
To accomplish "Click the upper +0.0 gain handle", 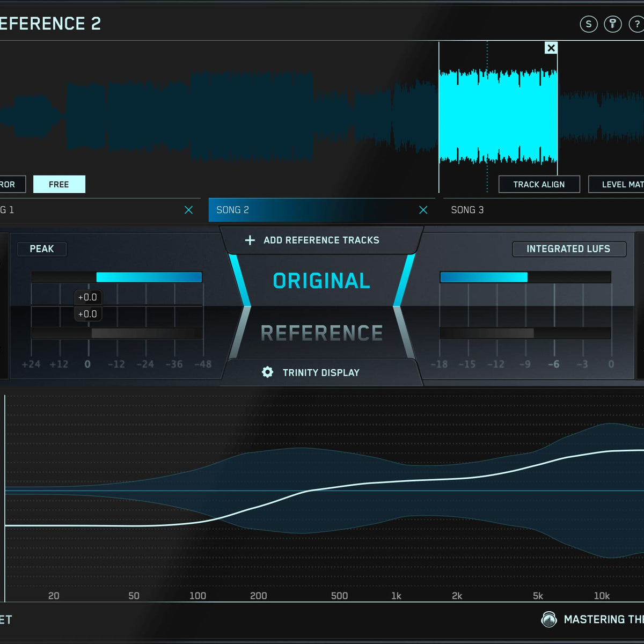I will 87,297.
